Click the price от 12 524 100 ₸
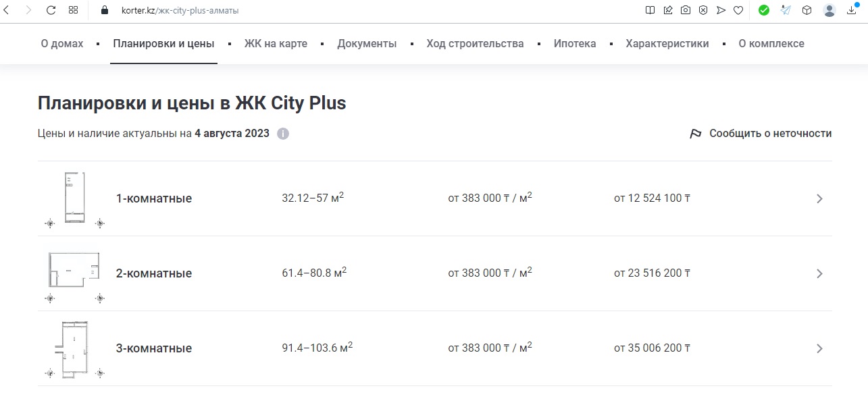The width and height of the screenshot is (868, 403). pyautogui.click(x=652, y=198)
